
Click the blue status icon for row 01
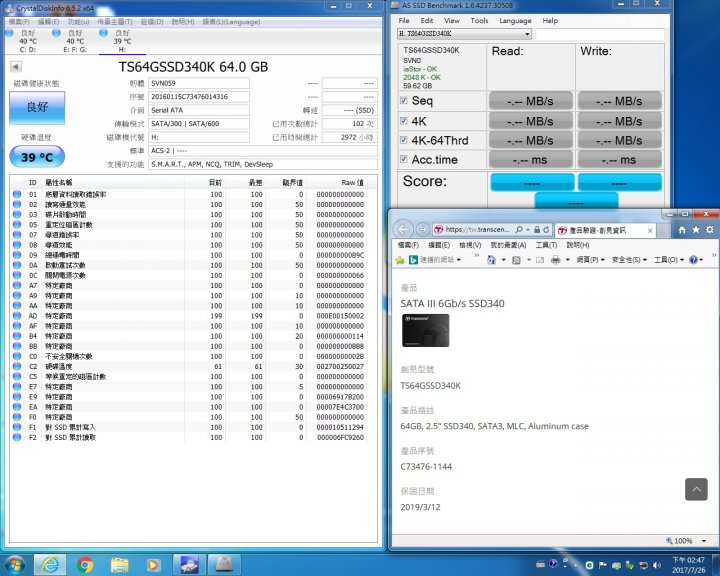17,194
